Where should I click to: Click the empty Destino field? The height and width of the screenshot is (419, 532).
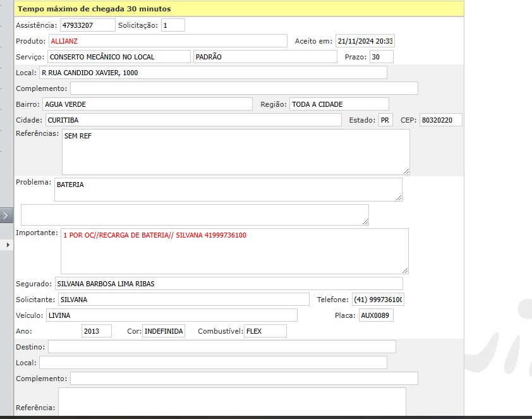click(222, 347)
